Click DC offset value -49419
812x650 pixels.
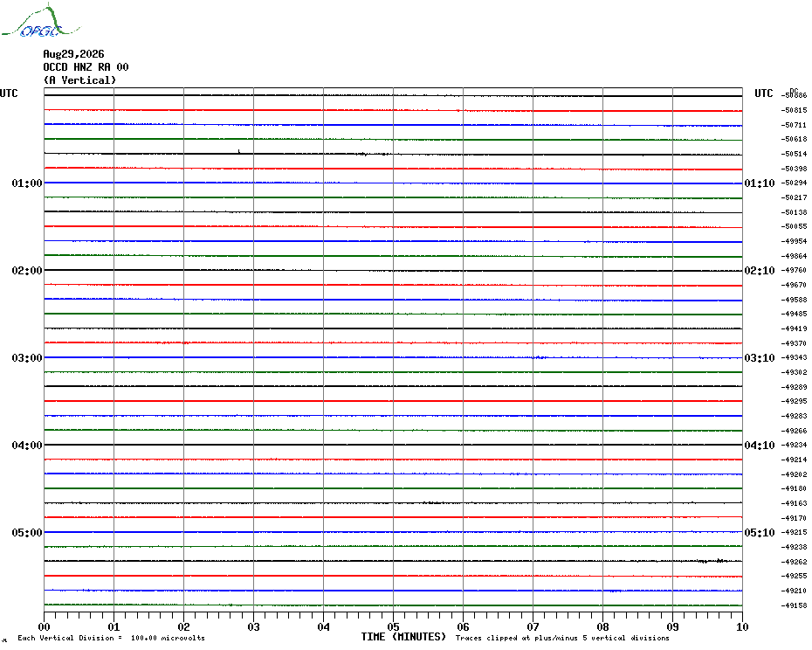pyautogui.click(x=795, y=328)
